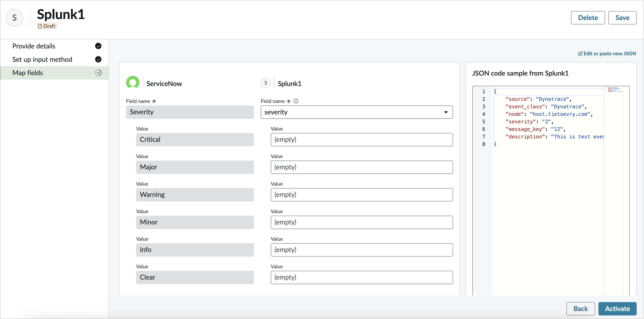Click the ServiceNow green logo icon
644x319 pixels.
tap(133, 82)
